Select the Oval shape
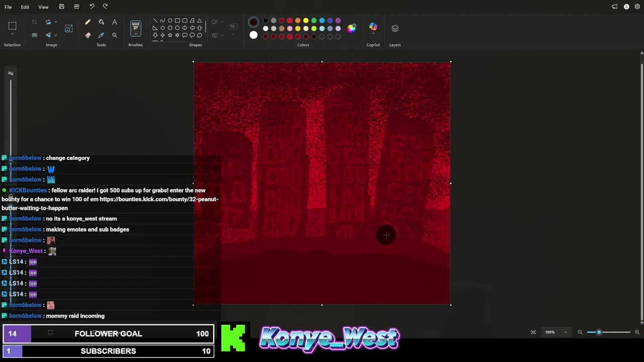Image resolution: width=644 pixels, height=362 pixels. (x=170, y=21)
